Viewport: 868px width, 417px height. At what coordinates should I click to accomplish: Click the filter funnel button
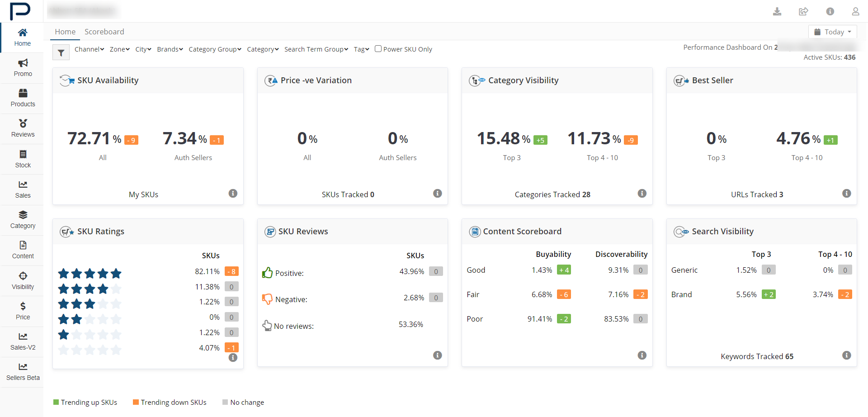pos(61,53)
